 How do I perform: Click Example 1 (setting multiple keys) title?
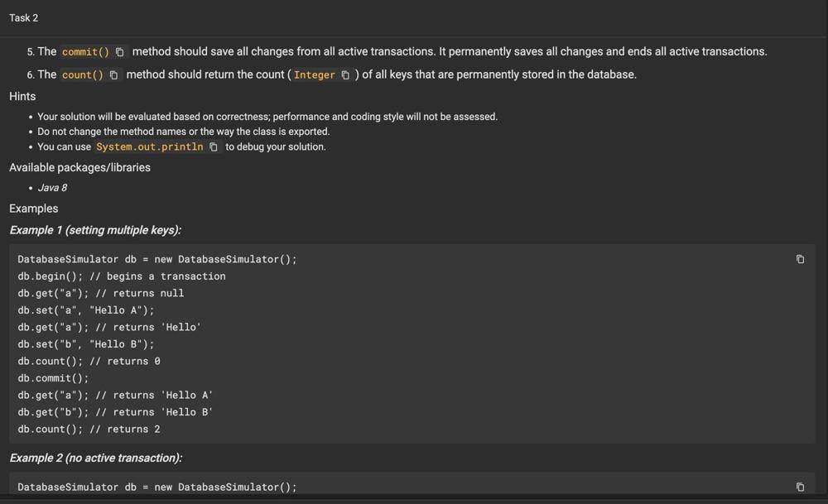[95, 230]
